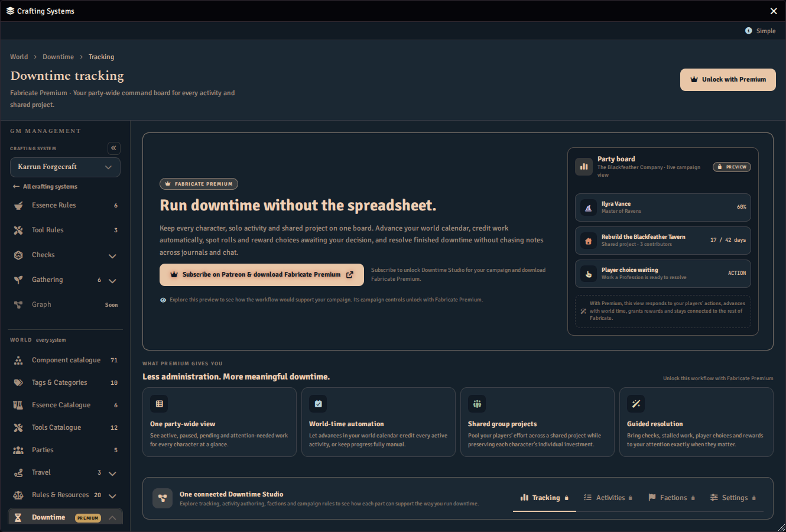Click the Guided resolution wand icon
Viewport: 786px width, 532px height.
coord(636,404)
